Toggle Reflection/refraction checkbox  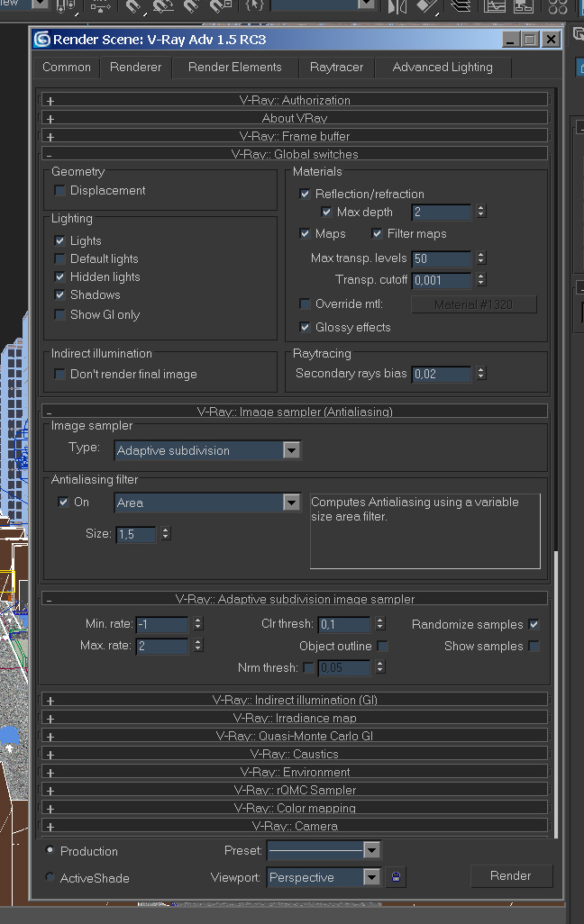click(x=305, y=194)
